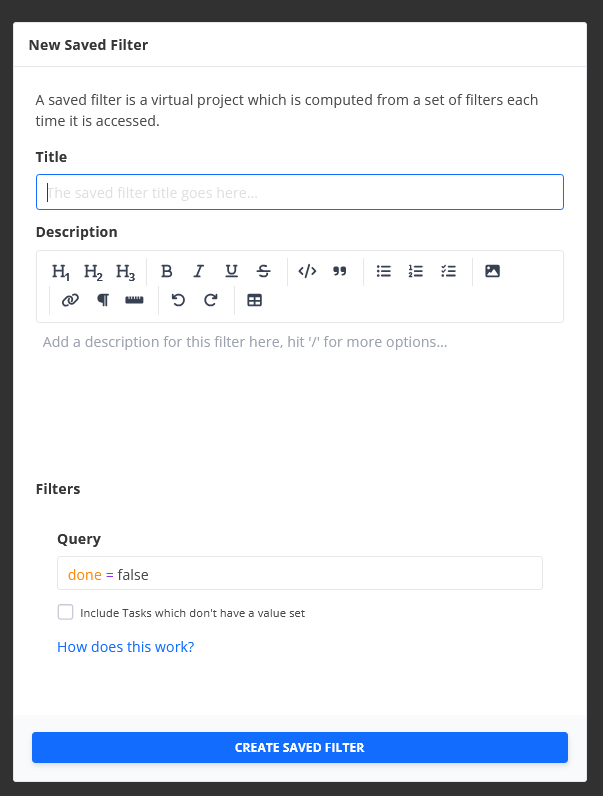Apply Heading 2 formatting
Viewport: 603px width, 796px height.
tap(93, 272)
